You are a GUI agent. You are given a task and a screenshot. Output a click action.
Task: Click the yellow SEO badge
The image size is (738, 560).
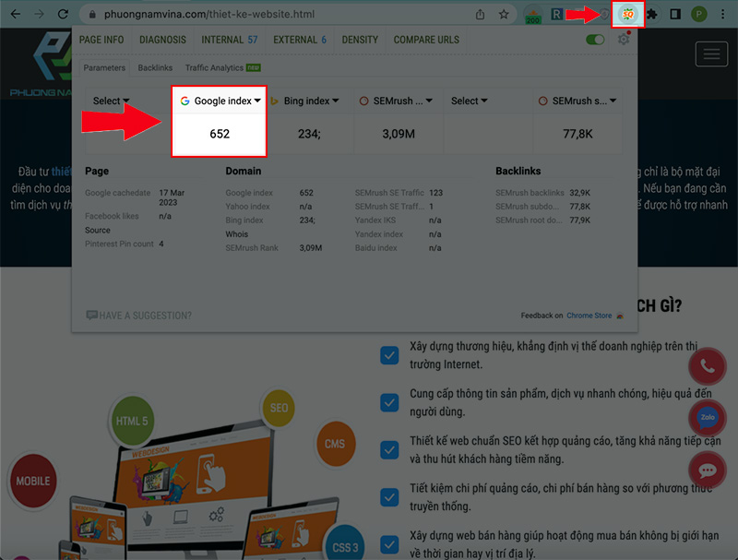279,408
